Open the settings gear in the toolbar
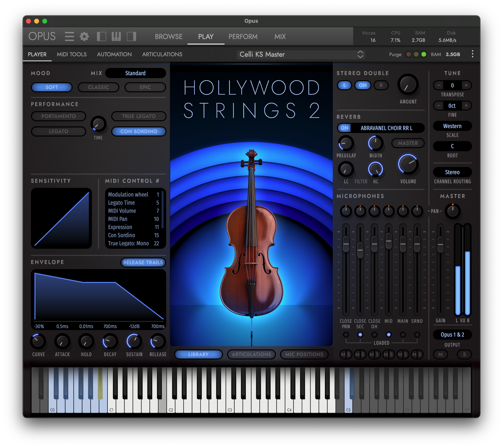The height and width of the screenshot is (448, 503). pos(84,36)
